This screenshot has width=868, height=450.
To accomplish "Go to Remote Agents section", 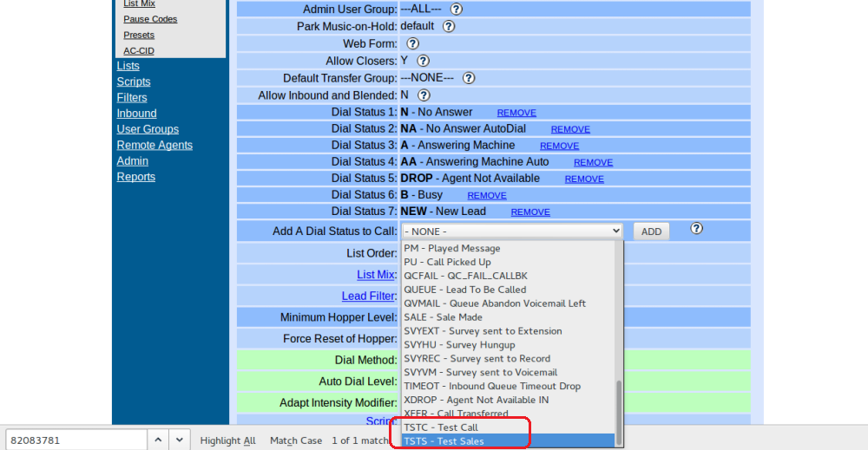I will [155, 146].
